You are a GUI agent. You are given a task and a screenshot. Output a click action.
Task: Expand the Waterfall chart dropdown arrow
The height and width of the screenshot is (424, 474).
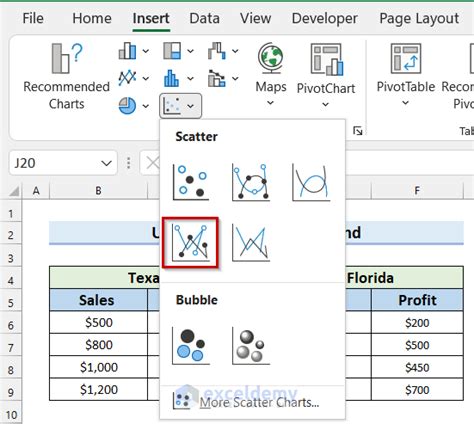(235, 51)
